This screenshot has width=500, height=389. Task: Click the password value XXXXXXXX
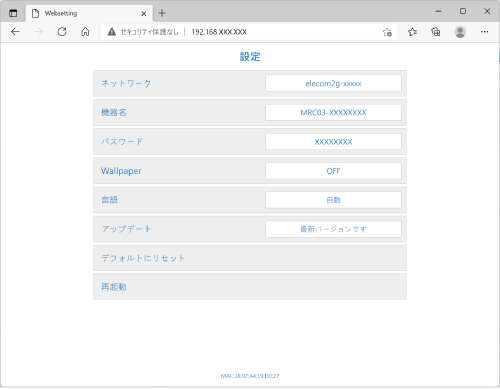[x=333, y=142]
